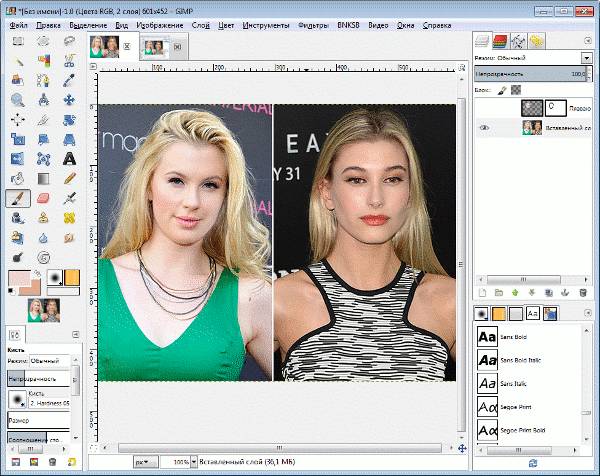The width and height of the screenshot is (600, 476).
Task: Open the px unit dropdown in status bar
Action: [146, 462]
